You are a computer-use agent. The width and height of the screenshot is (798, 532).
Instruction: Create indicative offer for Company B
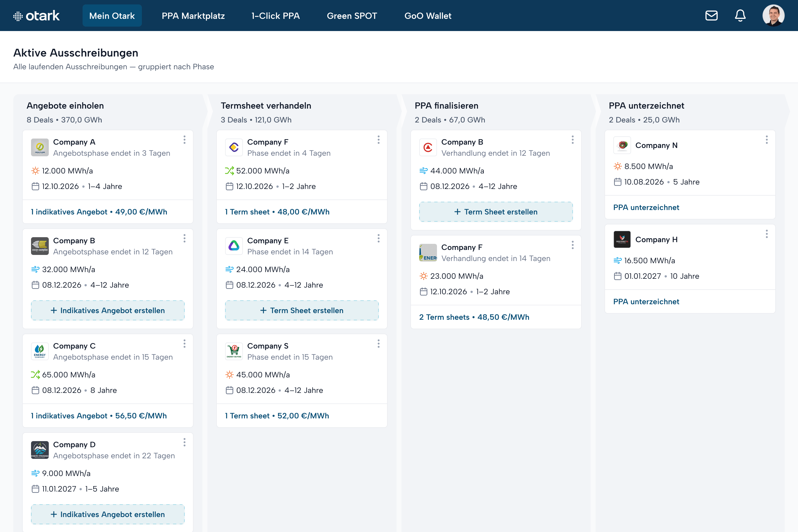108,310
